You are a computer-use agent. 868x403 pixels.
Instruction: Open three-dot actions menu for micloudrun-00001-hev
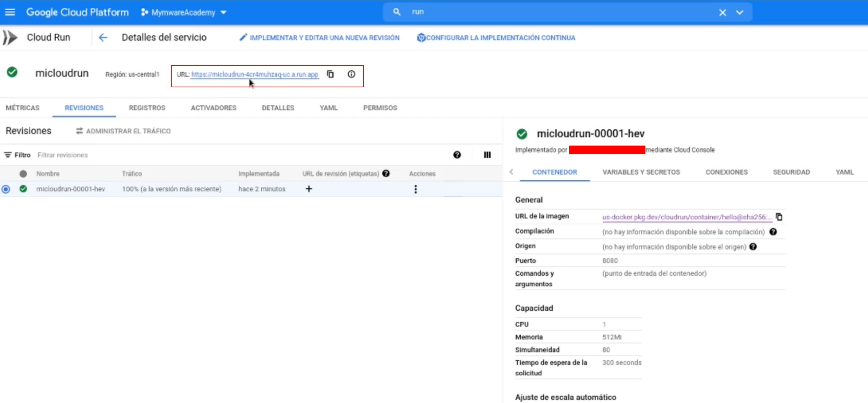pos(415,189)
